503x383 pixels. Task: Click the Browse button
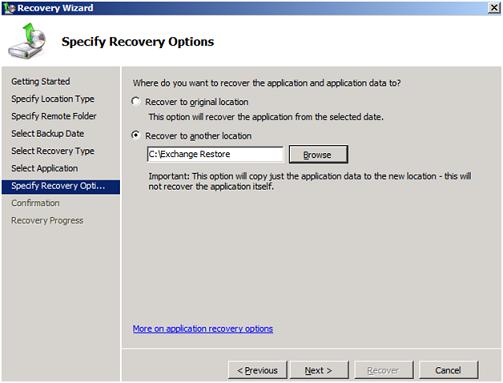point(318,154)
